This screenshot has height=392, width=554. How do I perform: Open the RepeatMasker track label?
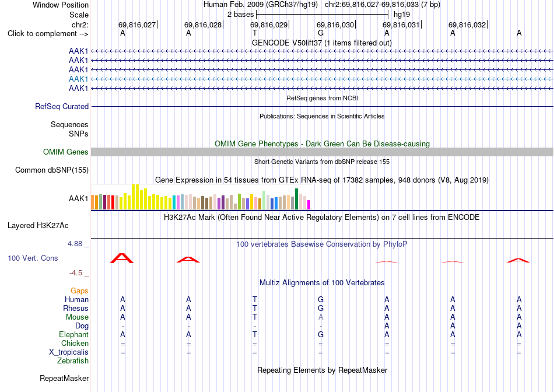pyautogui.click(x=64, y=378)
